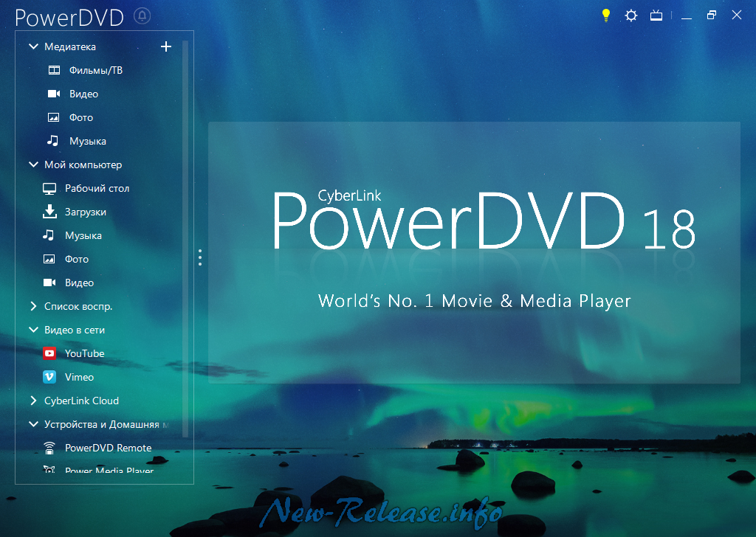Expand the CyberLink Cloud section

click(33, 401)
